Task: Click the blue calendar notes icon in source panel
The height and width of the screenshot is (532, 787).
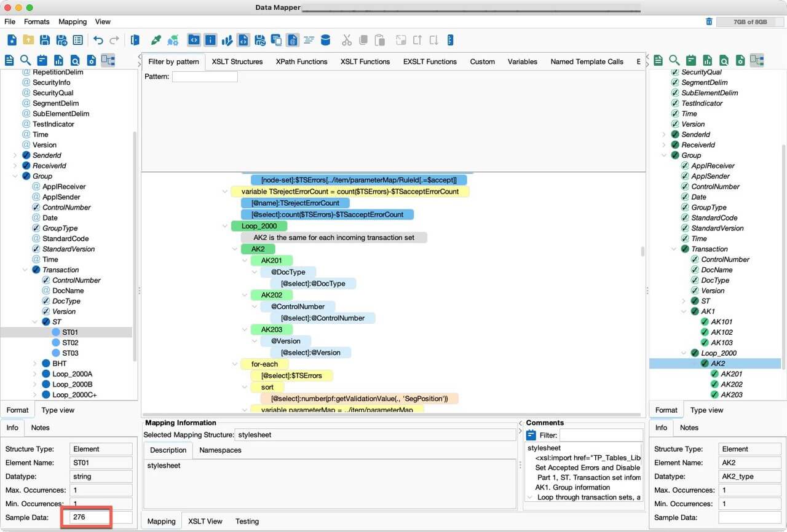Action: [x=42, y=60]
